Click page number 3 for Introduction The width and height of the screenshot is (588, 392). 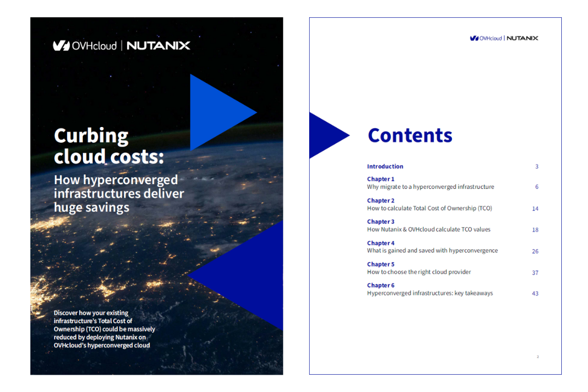tap(537, 166)
